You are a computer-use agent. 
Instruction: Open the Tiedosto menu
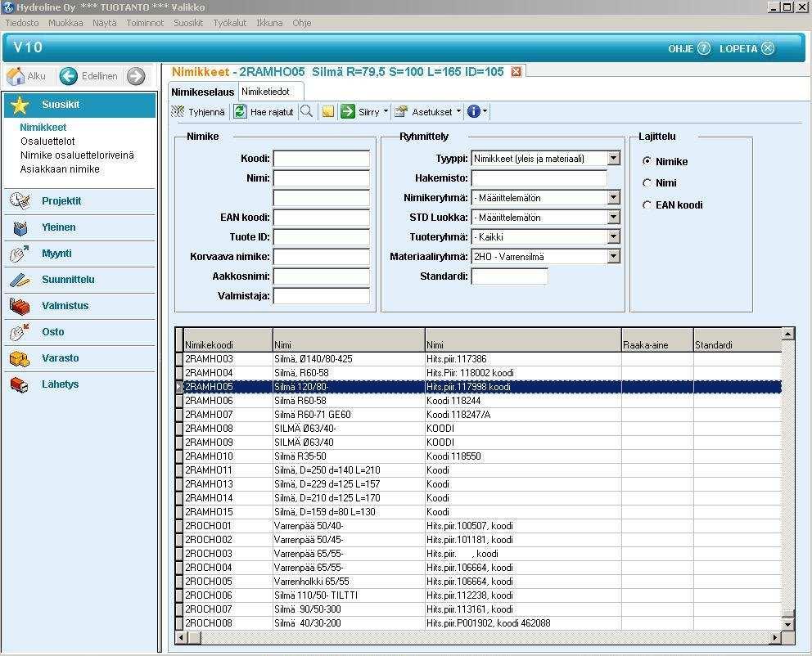click(22, 23)
